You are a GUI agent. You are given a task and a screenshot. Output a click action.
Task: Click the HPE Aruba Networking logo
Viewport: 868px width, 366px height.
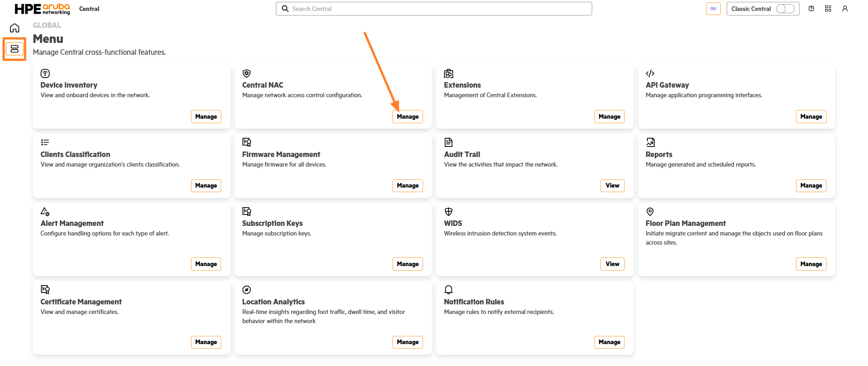(42, 9)
